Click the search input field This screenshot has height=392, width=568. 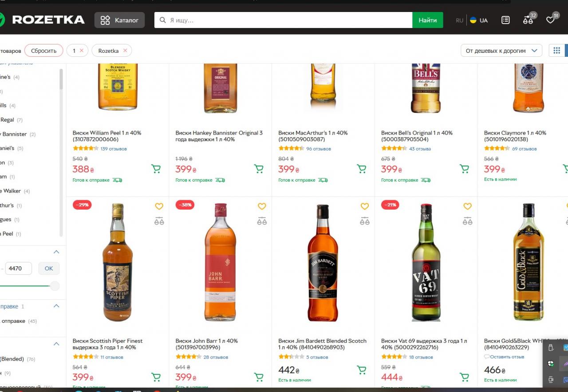click(x=284, y=20)
